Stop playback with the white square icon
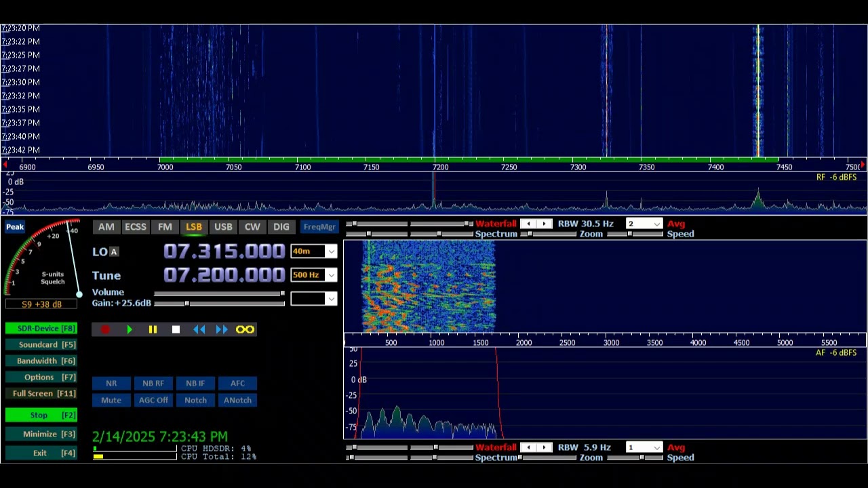This screenshot has height=488, width=868. [176, 329]
